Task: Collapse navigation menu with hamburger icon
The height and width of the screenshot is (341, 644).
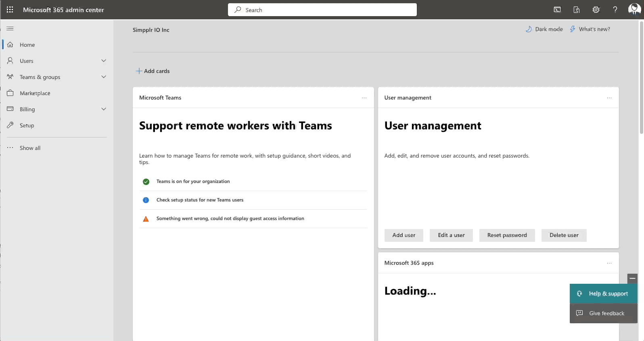Action: point(10,29)
